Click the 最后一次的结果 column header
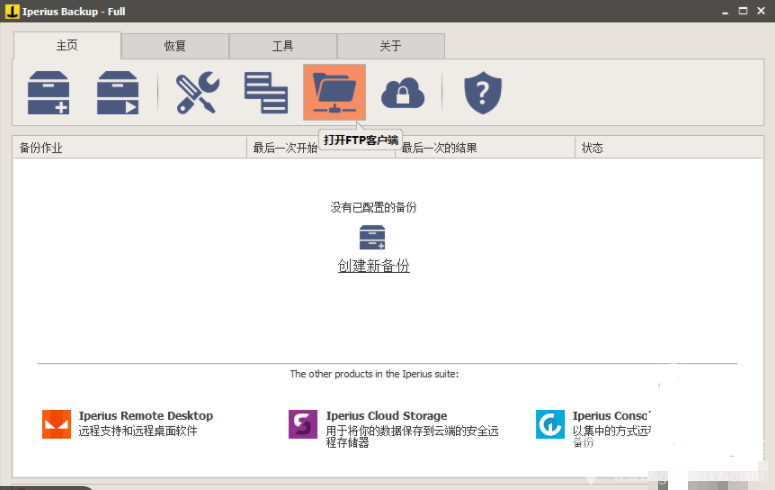The height and width of the screenshot is (490, 775). [x=485, y=147]
